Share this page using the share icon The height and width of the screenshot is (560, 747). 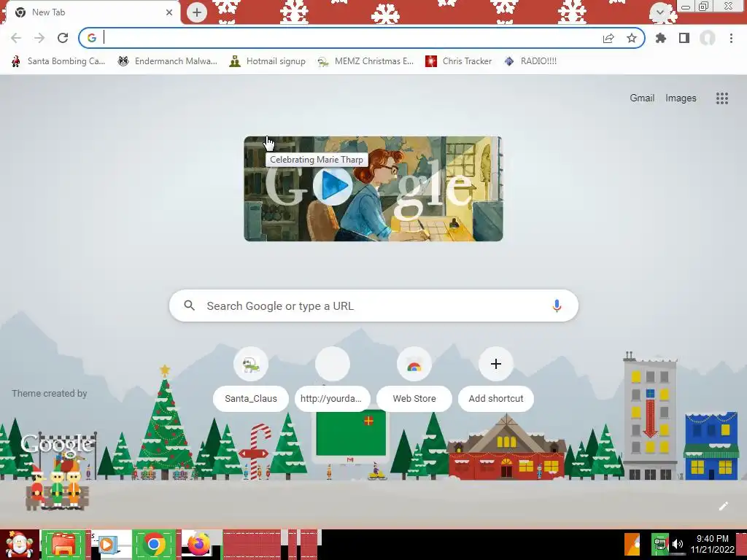[608, 38]
